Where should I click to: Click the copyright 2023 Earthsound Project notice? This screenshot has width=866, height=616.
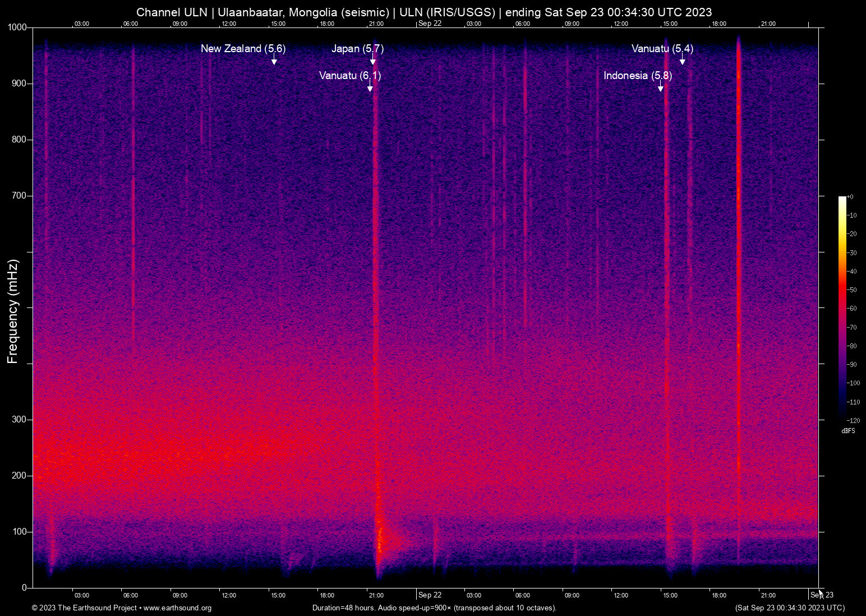click(x=84, y=608)
